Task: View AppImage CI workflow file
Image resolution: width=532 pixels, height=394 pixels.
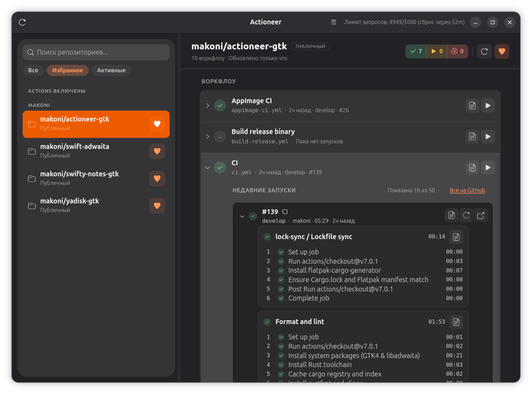Action: (472, 105)
